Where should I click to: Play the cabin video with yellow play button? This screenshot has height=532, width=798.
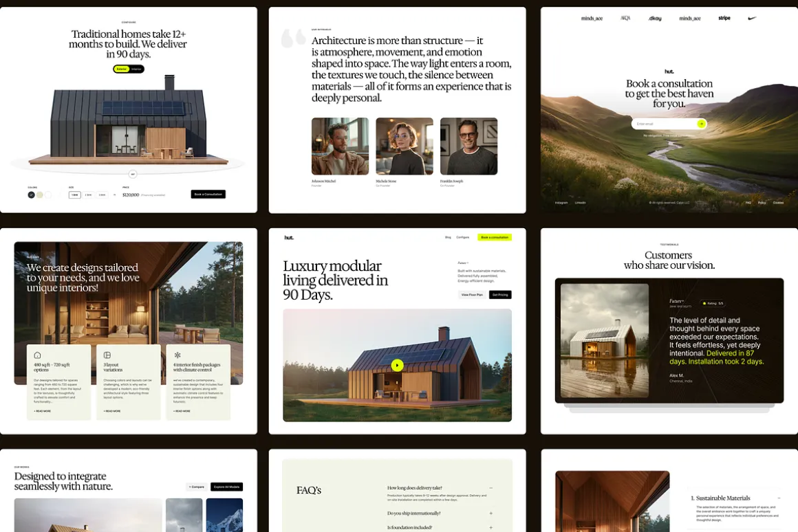(397, 365)
